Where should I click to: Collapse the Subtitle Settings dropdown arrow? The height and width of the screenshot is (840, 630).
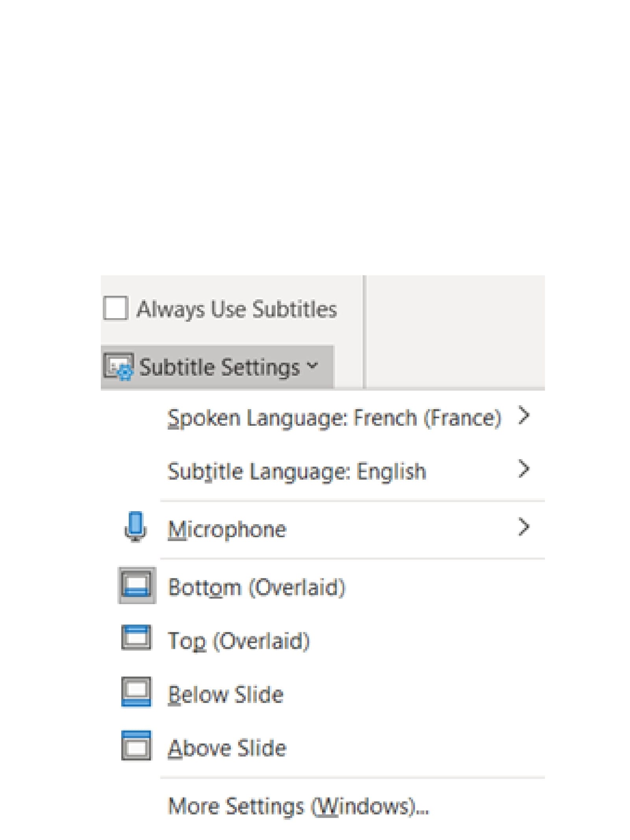312,365
